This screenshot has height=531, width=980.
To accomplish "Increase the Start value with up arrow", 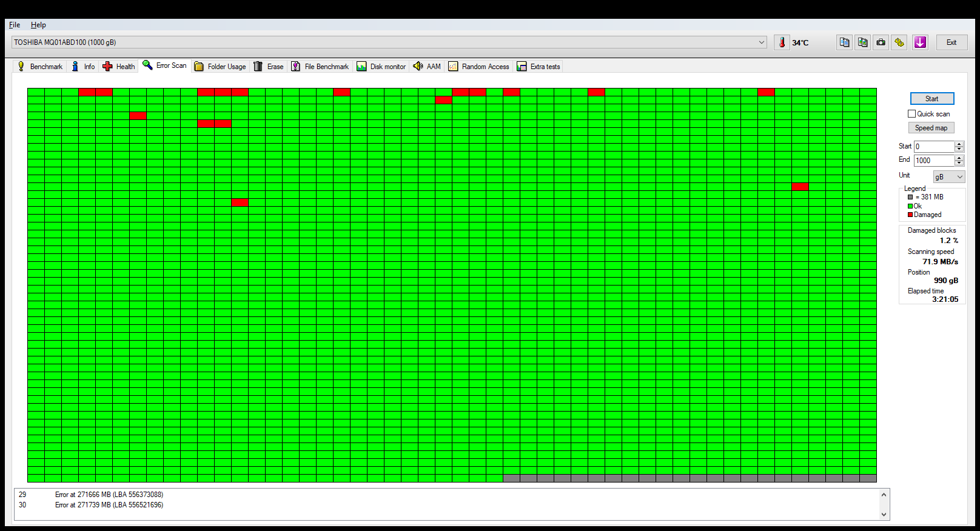I will click(x=959, y=144).
